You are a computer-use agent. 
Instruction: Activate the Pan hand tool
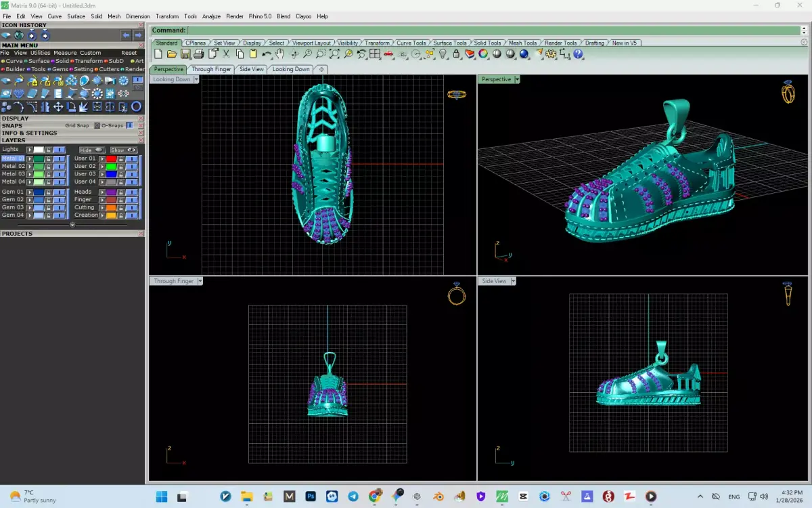tap(279, 54)
